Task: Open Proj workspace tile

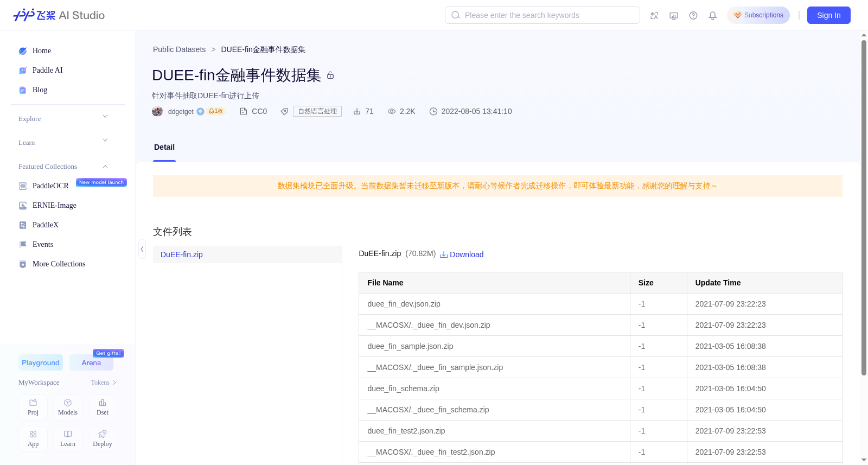Action: (x=33, y=407)
